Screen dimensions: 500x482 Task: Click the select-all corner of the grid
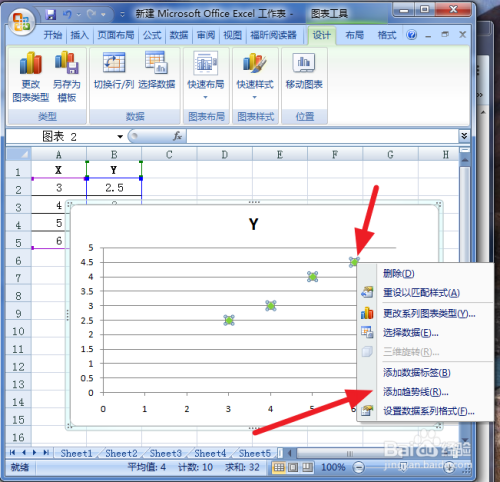pyautogui.click(x=19, y=154)
